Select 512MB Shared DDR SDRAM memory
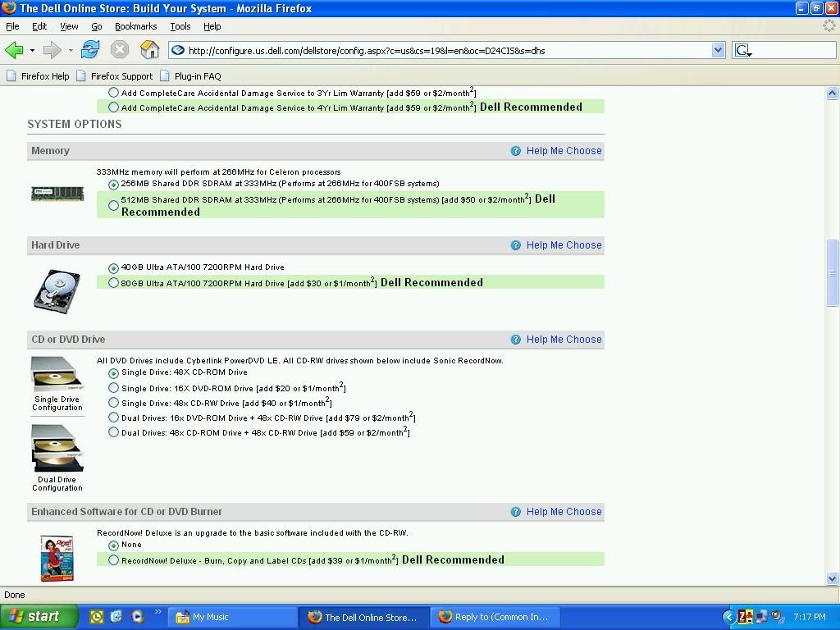840x630 pixels. coord(113,205)
